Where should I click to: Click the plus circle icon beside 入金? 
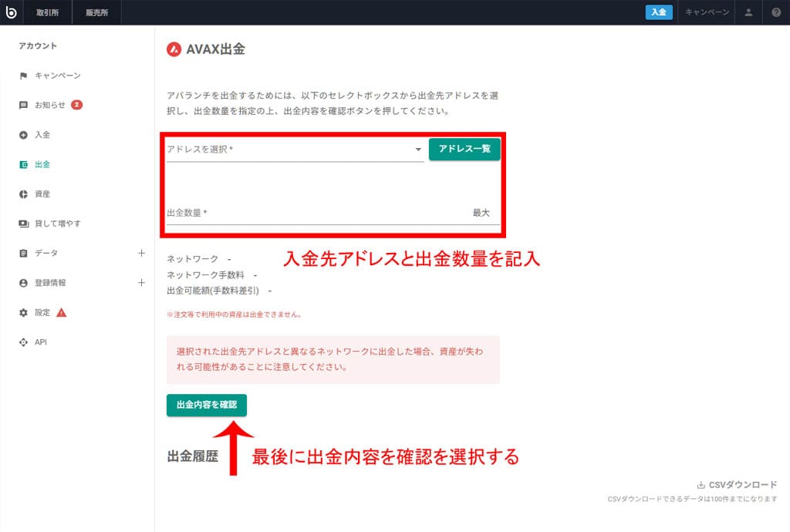23,135
